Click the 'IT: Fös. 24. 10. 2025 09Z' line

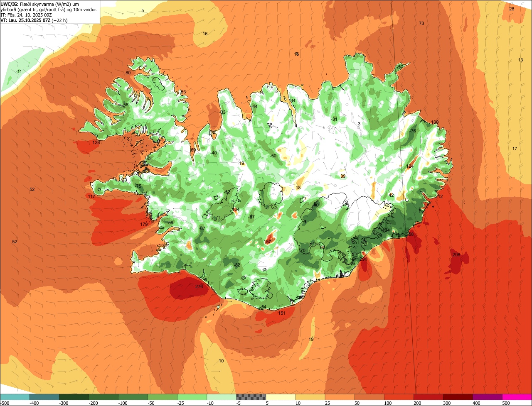[x=26, y=15]
